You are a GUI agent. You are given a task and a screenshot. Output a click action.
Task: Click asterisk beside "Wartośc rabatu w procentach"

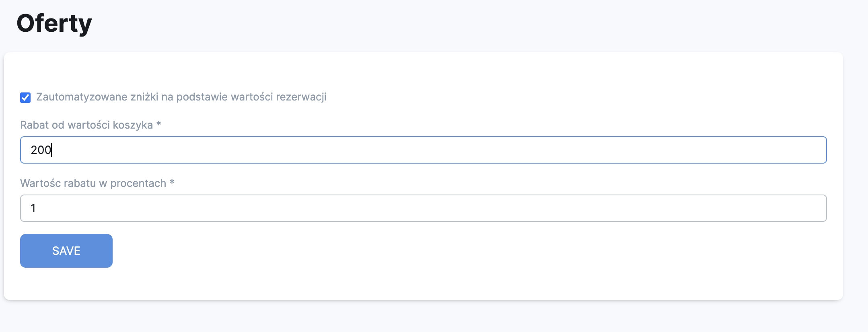(x=172, y=182)
